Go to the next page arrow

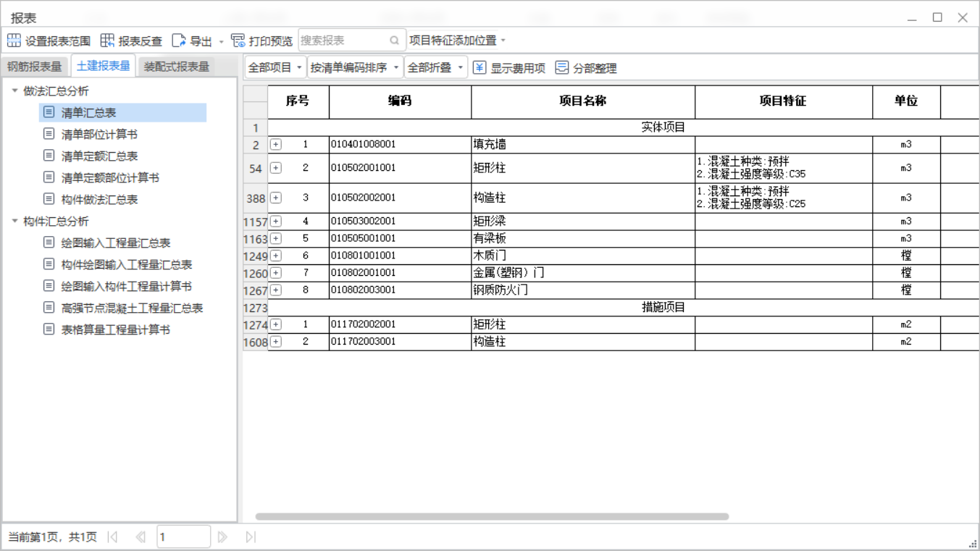[222, 537]
